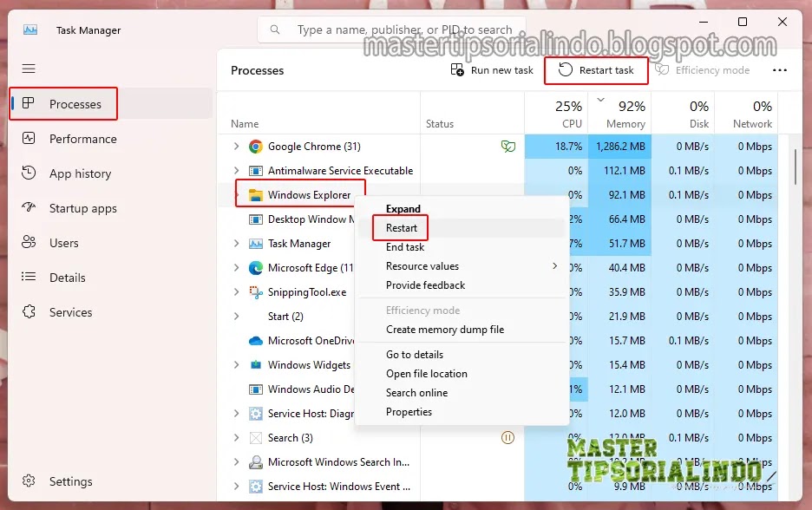The image size is (812, 510).
Task: Sort by the Disk column header
Action: pos(683,114)
